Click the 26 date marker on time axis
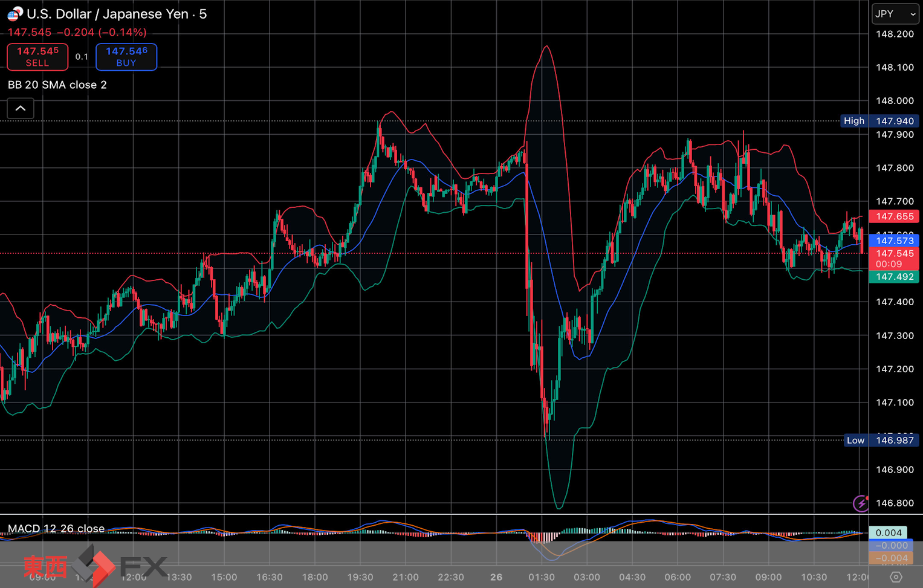The image size is (923, 588). pyautogui.click(x=496, y=577)
